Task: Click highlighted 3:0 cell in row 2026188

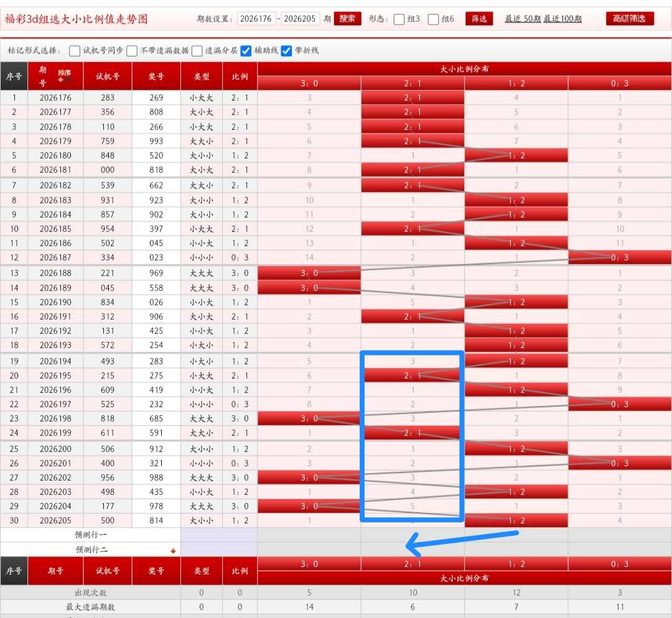Action: tap(309, 273)
